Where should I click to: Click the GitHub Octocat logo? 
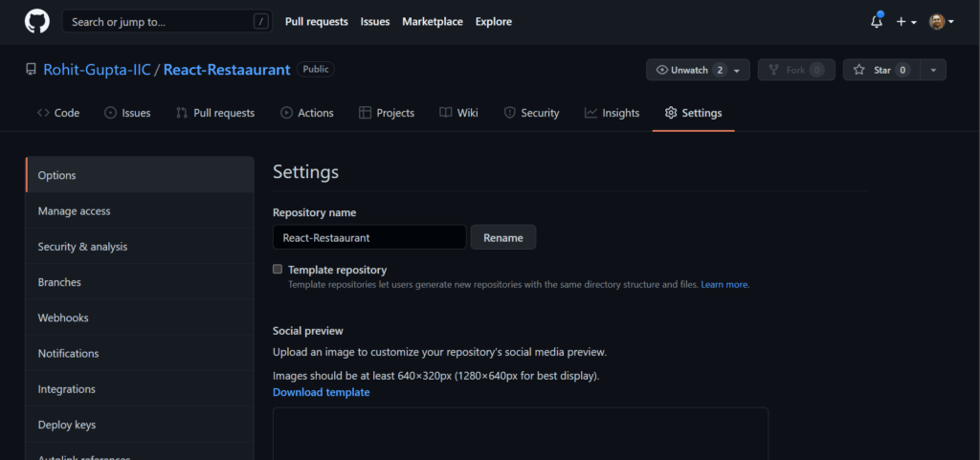[x=37, y=21]
